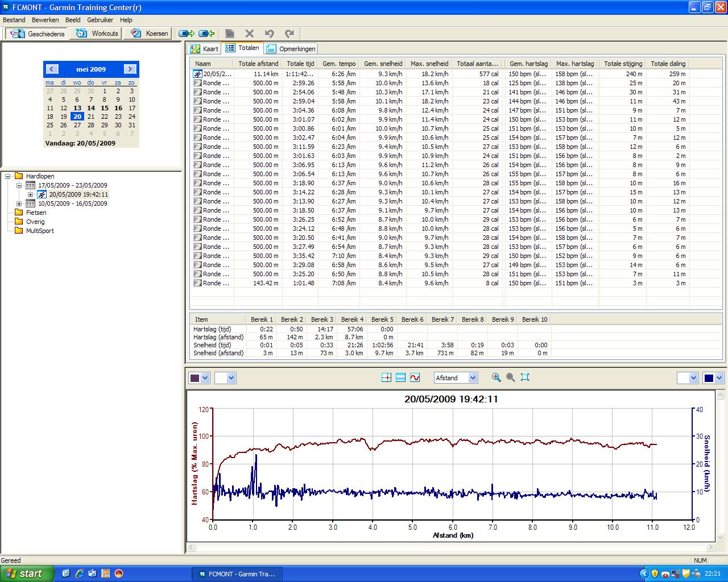Expand the 10/05/2009 - 16/05/2009 week node
This screenshot has height=582, width=728.
pyautogui.click(x=19, y=203)
